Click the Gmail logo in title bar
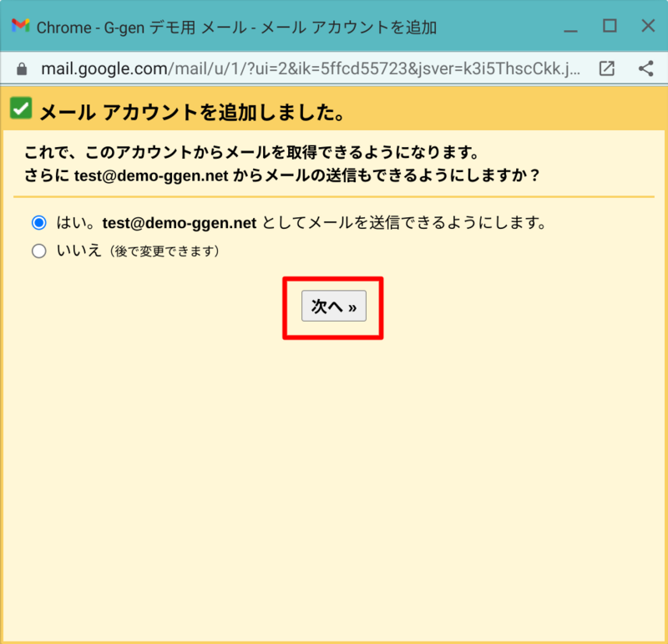The image size is (668, 644). pos(20,27)
